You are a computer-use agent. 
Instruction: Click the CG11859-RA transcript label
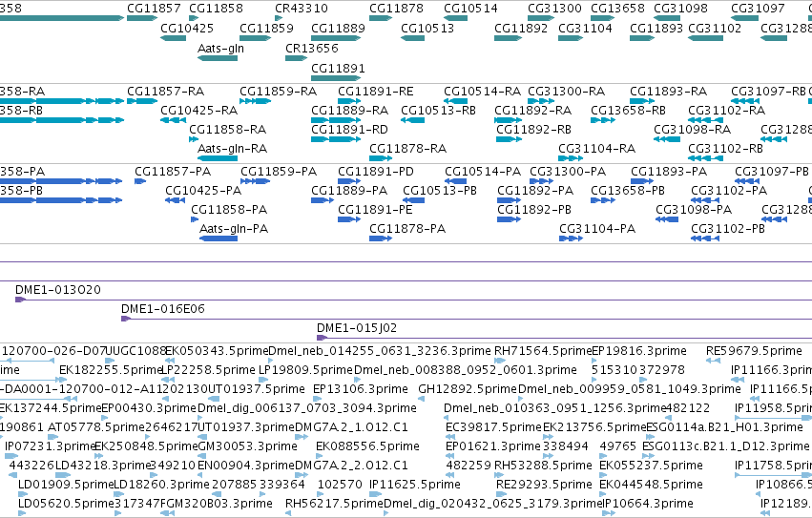[x=278, y=92]
